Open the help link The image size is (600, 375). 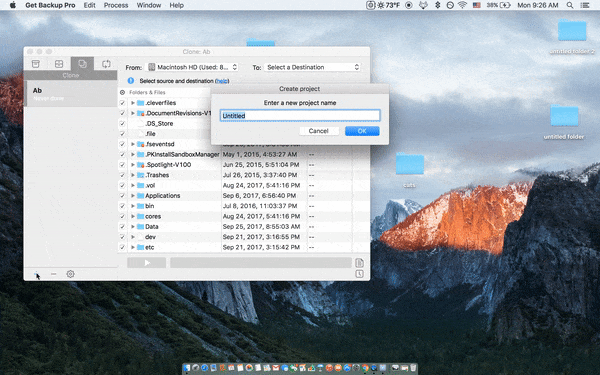[x=222, y=81]
